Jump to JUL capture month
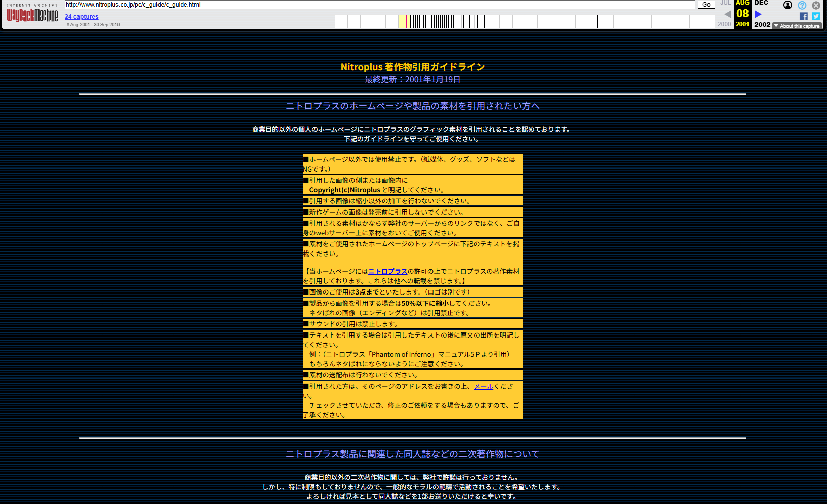 point(726,3)
